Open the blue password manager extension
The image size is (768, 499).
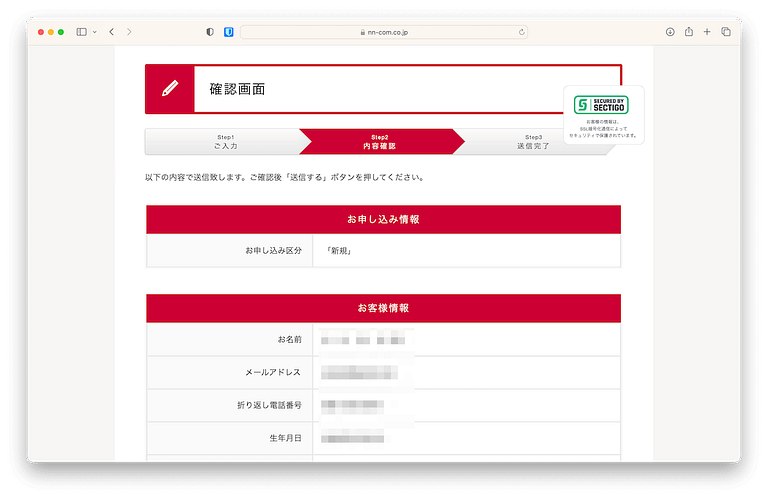click(228, 32)
